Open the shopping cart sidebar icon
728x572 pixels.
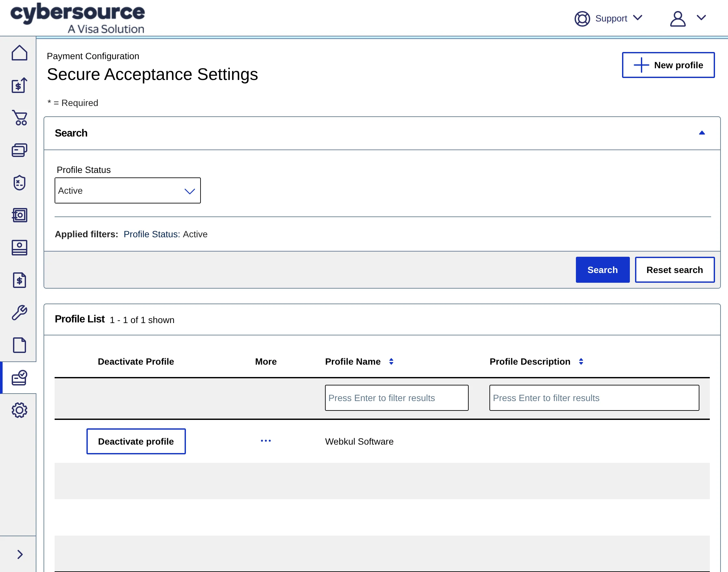pos(19,118)
